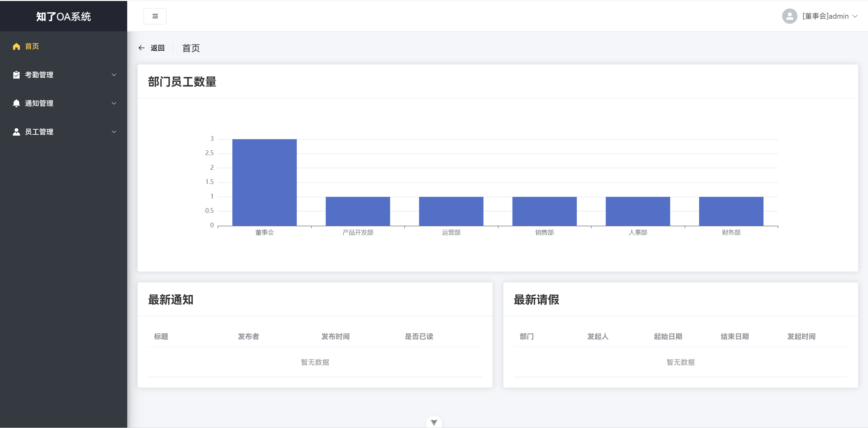This screenshot has width=868, height=428.
Task: Expand the 考勤管理 menu chevron
Action: [114, 75]
